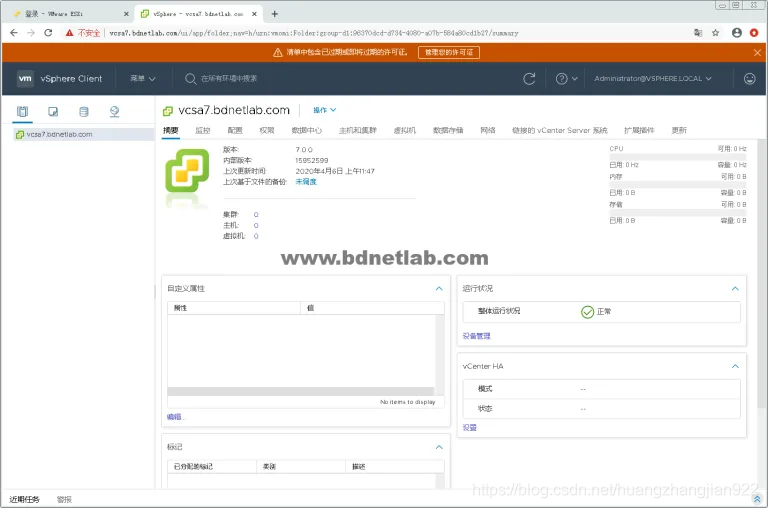Open the help question-mark menu
The height and width of the screenshot is (508, 768).
point(566,78)
